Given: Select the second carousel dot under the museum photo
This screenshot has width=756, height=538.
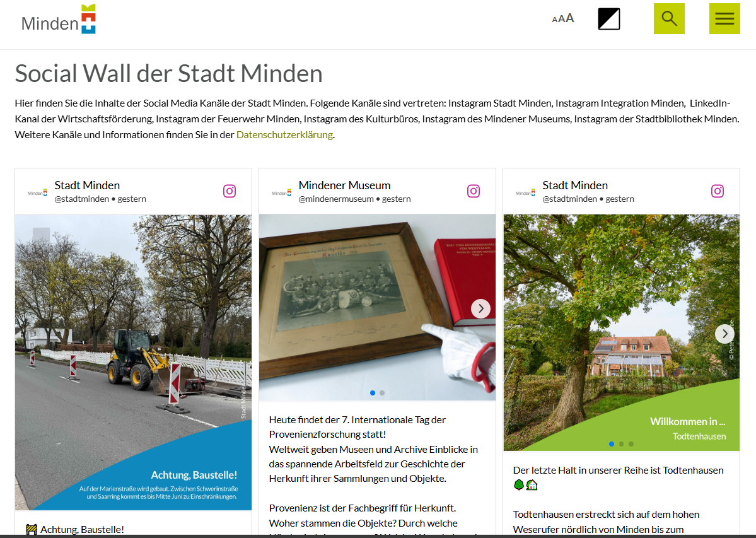Looking at the screenshot, I should click(x=382, y=392).
